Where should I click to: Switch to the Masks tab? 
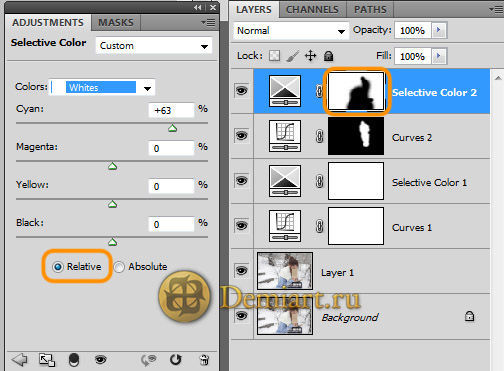click(x=116, y=22)
